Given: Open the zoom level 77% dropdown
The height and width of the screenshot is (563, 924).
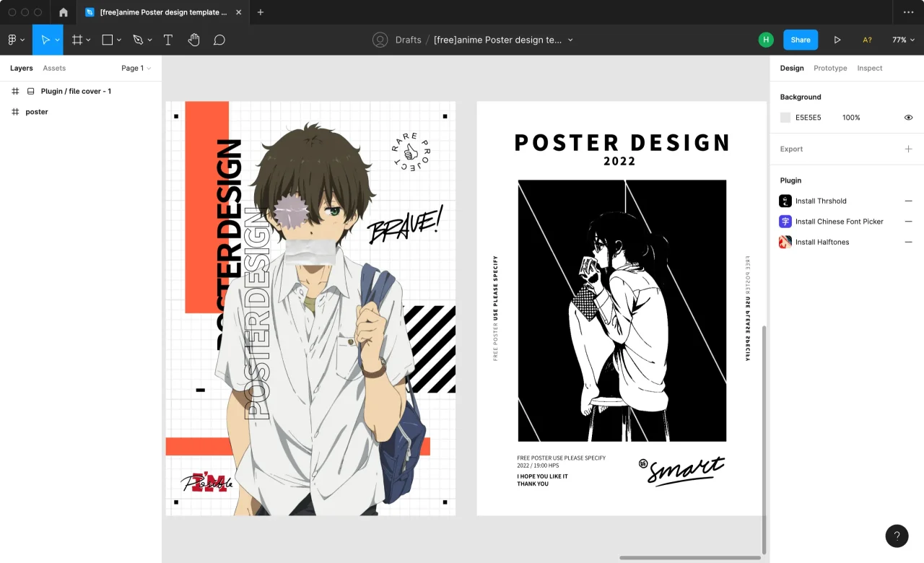Looking at the screenshot, I should click(x=903, y=40).
